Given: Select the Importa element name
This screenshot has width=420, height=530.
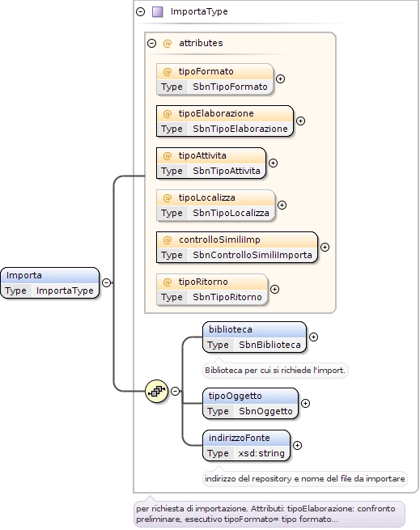Looking at the screenshot, I should (x=24, y=275).
